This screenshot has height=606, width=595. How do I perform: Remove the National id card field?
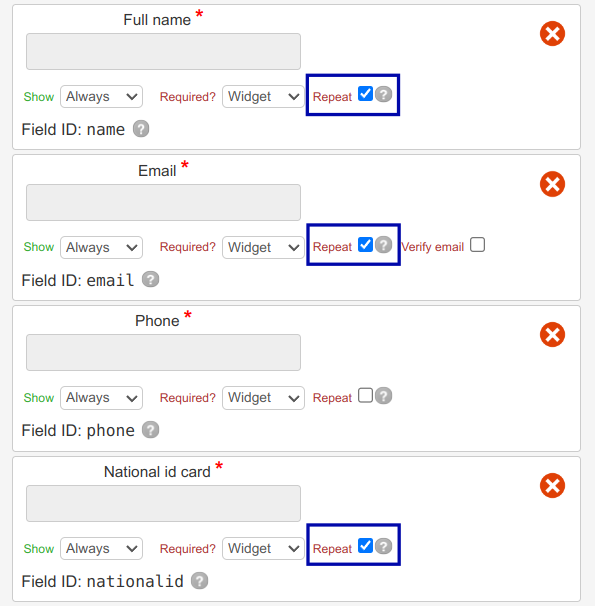pos(552,485)
